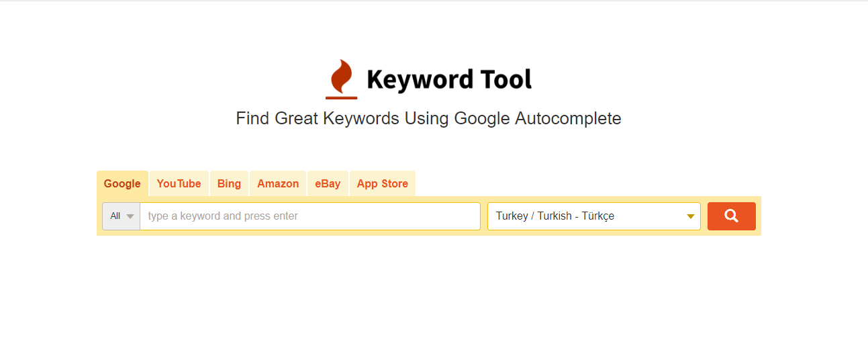Click the magnifying glass search icon

coord(732,216)
